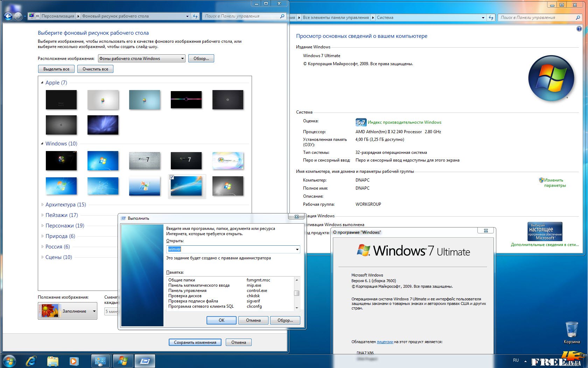Switch to Control Panel taskbar button
The image size is (588, 368).
(100, 361)
